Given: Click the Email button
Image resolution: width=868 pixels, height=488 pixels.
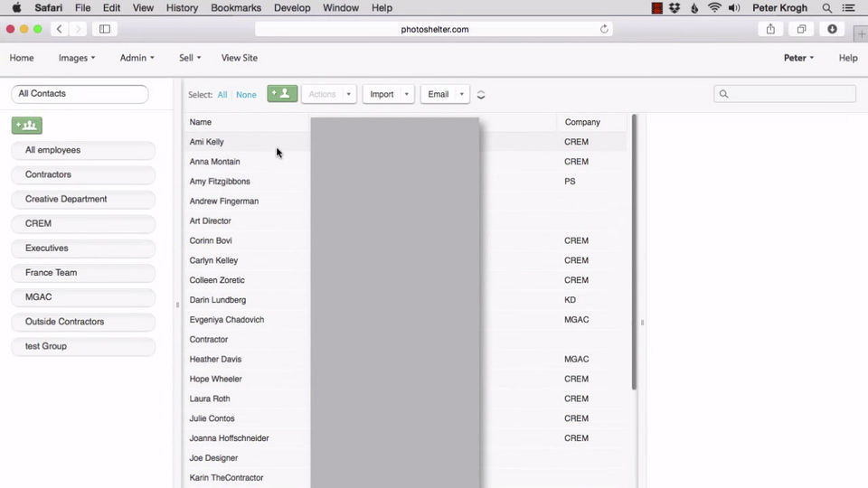Looking at the screenshot, I should tap(439, 94).
